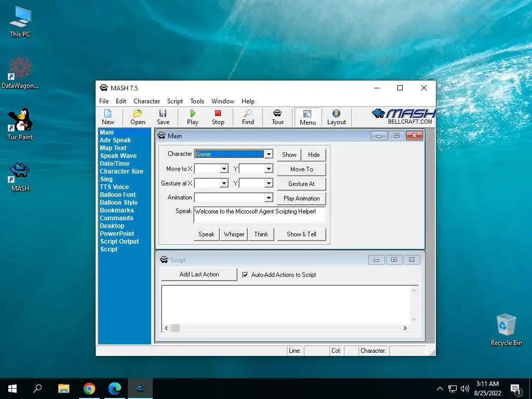Click the Play Animation button
The image size is (532, 399).
pos(302,198)
